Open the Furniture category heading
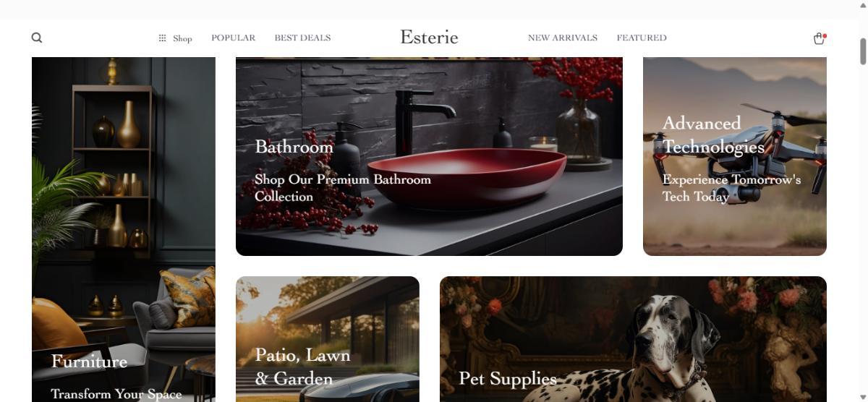The width and height of the screenshot is (868, 402). [89, 362]
